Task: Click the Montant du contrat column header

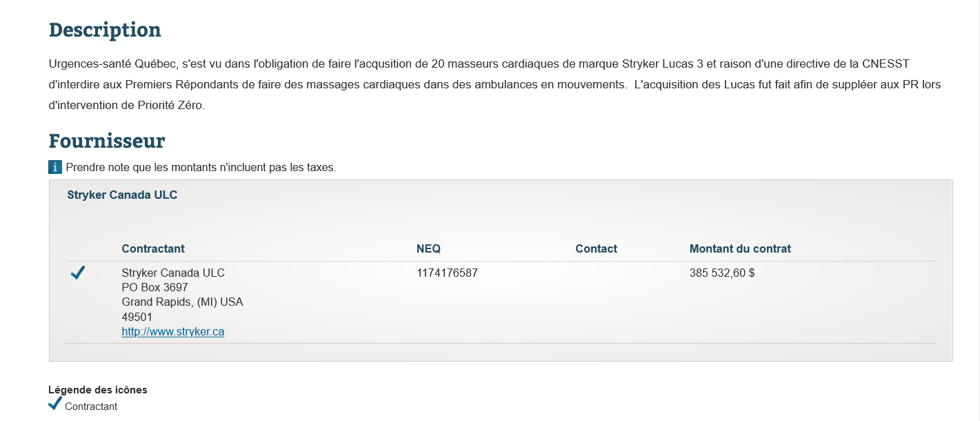Action: coord(740,248)
